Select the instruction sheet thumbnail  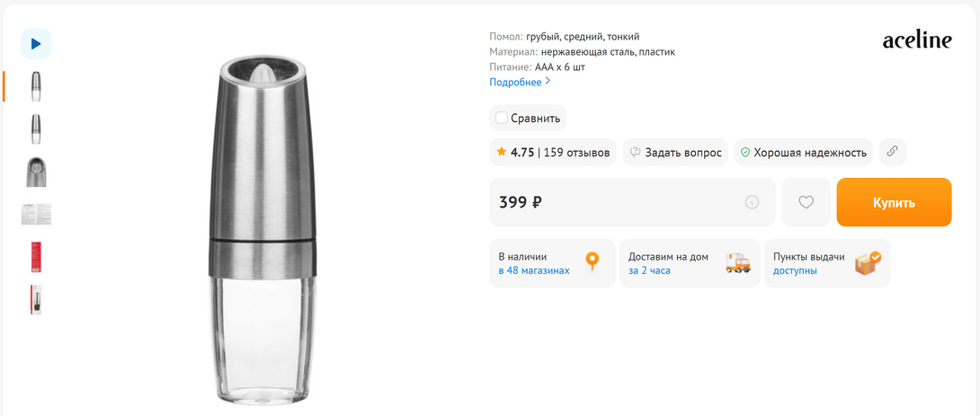(36, 214)
